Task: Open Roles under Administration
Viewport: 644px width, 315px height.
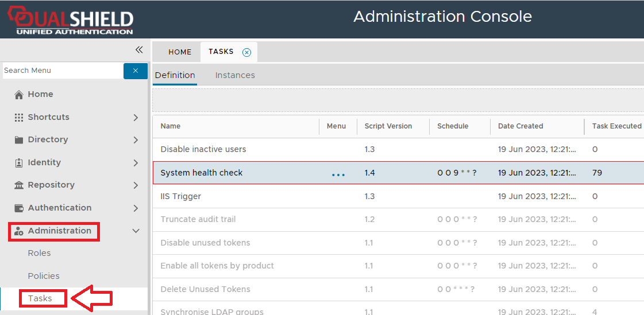Action: (39, 253)
